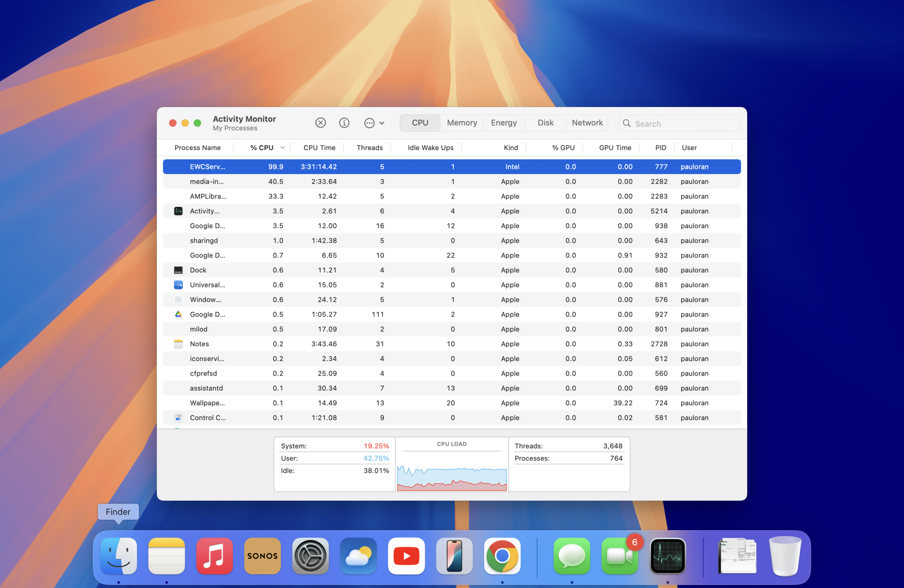Image resolution: width=904 pixels, height=588 pixels.
Task: Click the Notes icon beside the Notes process
Action: click(x=178, y=343)
